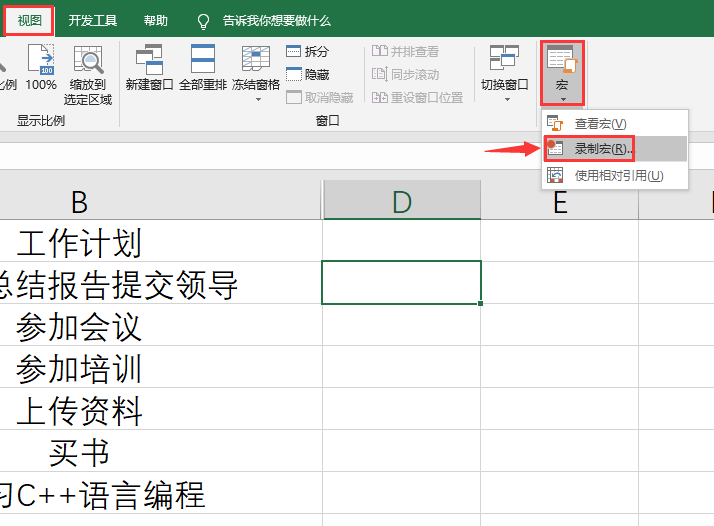Click the 显示比例 group label
Image resolution: width=714 pixels, height=526 pixels.
(x=41, y=121)
